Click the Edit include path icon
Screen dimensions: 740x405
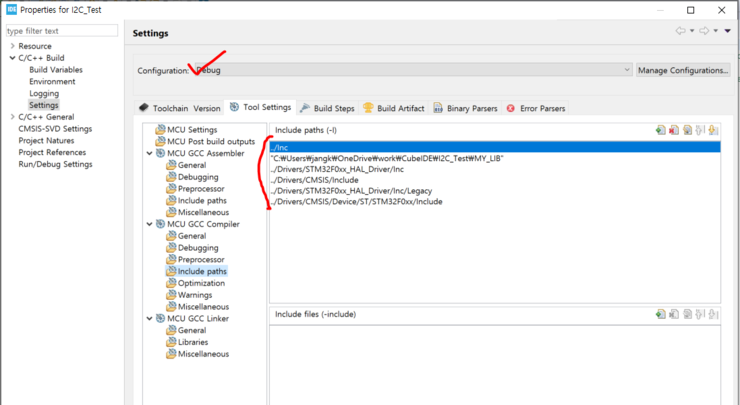click(x=687, y=130)
